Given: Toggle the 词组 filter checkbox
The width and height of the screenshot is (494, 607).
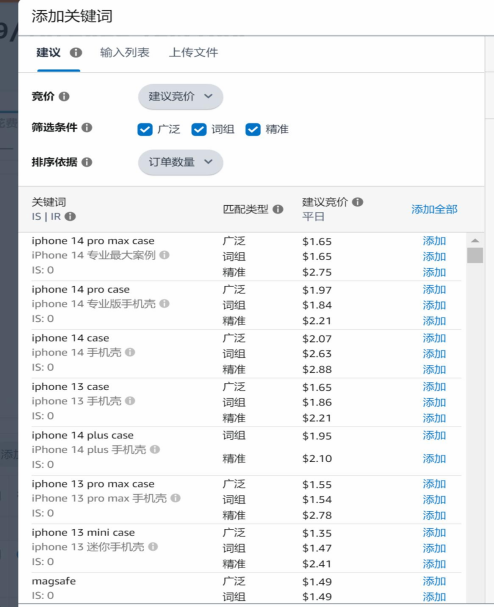Looking at the screenshot, I should point(199,129).
